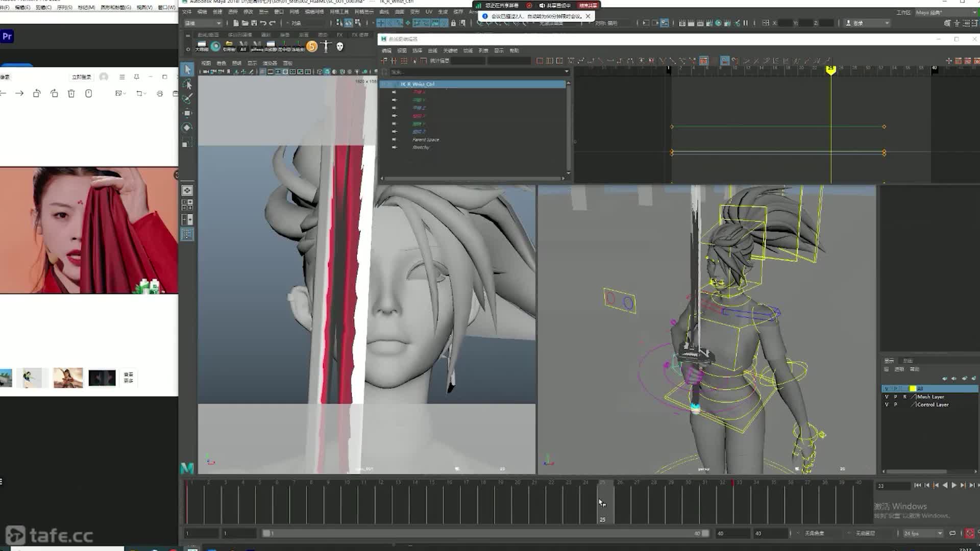Toggle the lock icon on status line

tap(453, 23)
